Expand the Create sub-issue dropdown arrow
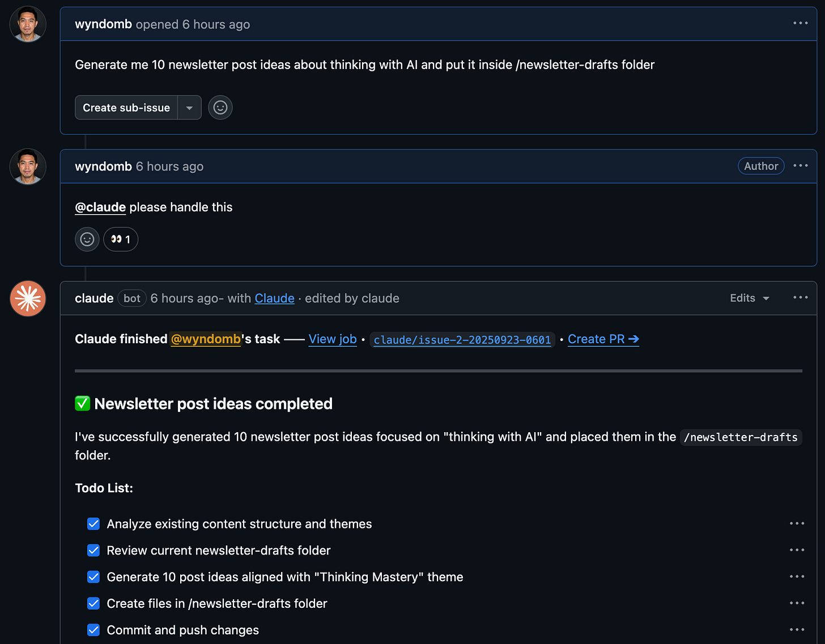The width and height of the screenshot is (825, 644). (190, 107)
